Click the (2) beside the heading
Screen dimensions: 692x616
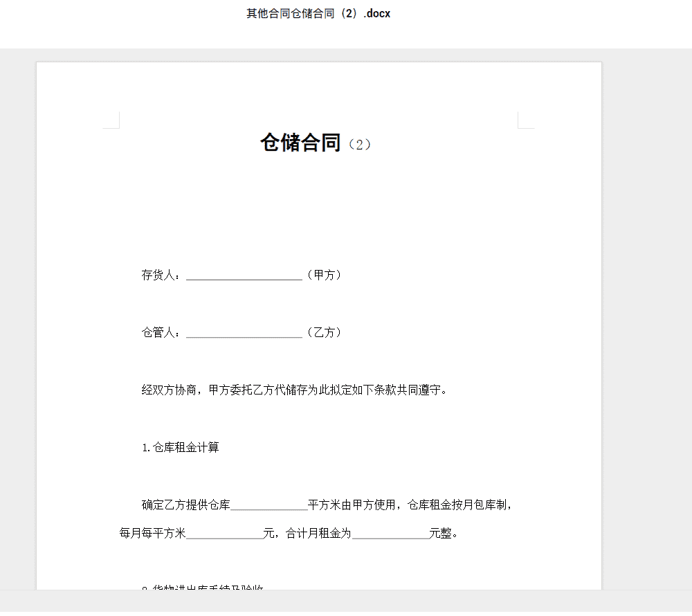360,144
